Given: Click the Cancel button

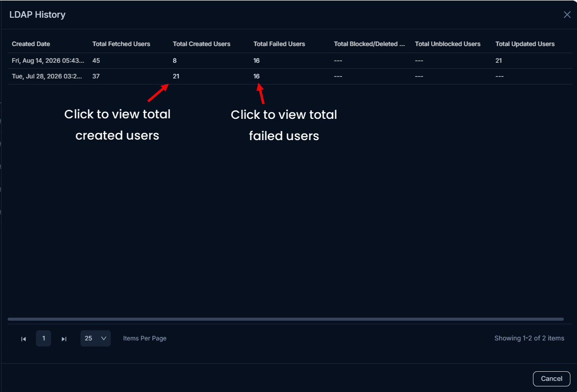Looking at the screenshot, I should 551,379.
